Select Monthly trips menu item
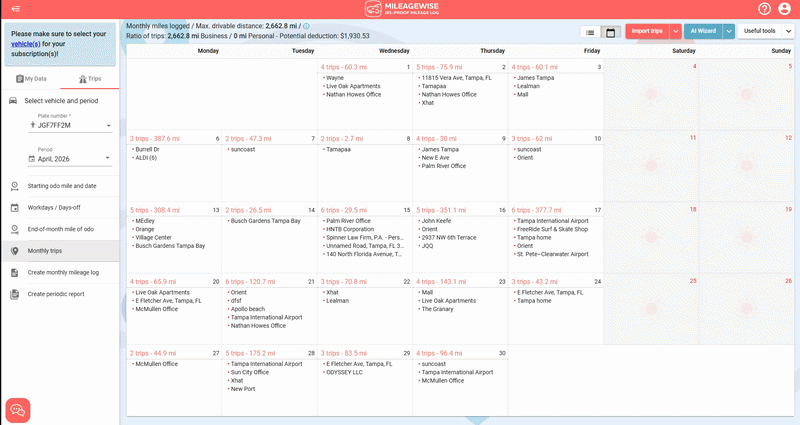The width and height of the screenshot is (800, 425). [61, 251]
